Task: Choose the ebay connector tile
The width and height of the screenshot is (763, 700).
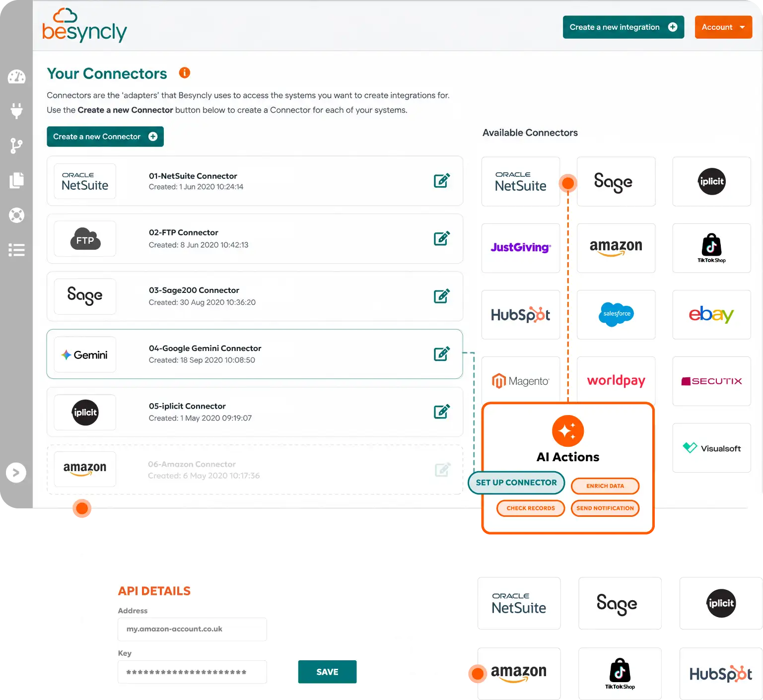Action: pos(711,315)
